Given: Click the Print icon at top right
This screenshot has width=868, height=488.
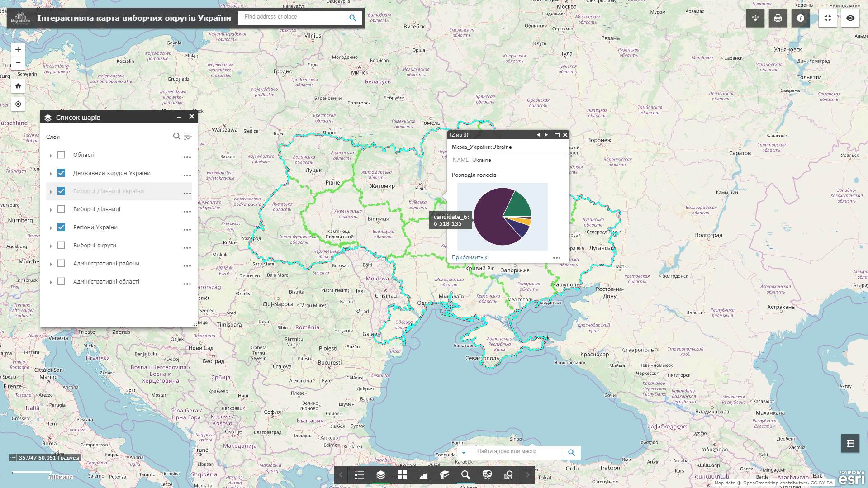Looking at the screenshot, I should [x=778, y=18].
